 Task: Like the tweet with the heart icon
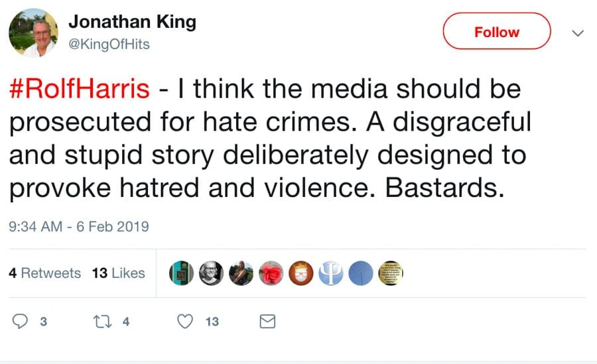pyautogui.click(x=186, y=322)
